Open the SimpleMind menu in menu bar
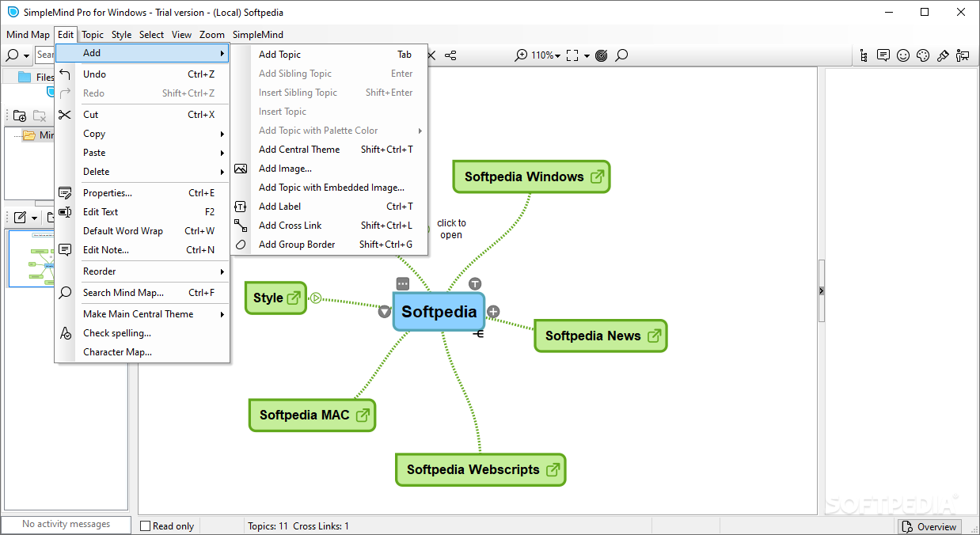980x535 pixels. coord(258,35)
